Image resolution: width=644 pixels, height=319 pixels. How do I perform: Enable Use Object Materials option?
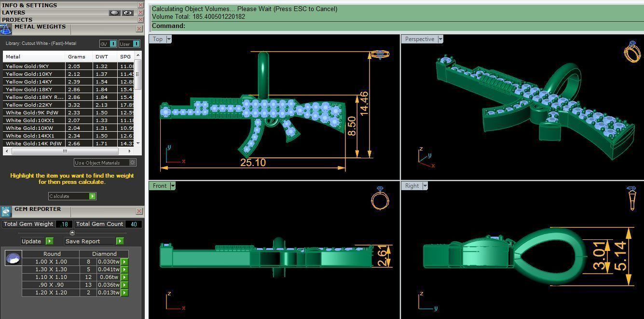[x=133, y=163]
